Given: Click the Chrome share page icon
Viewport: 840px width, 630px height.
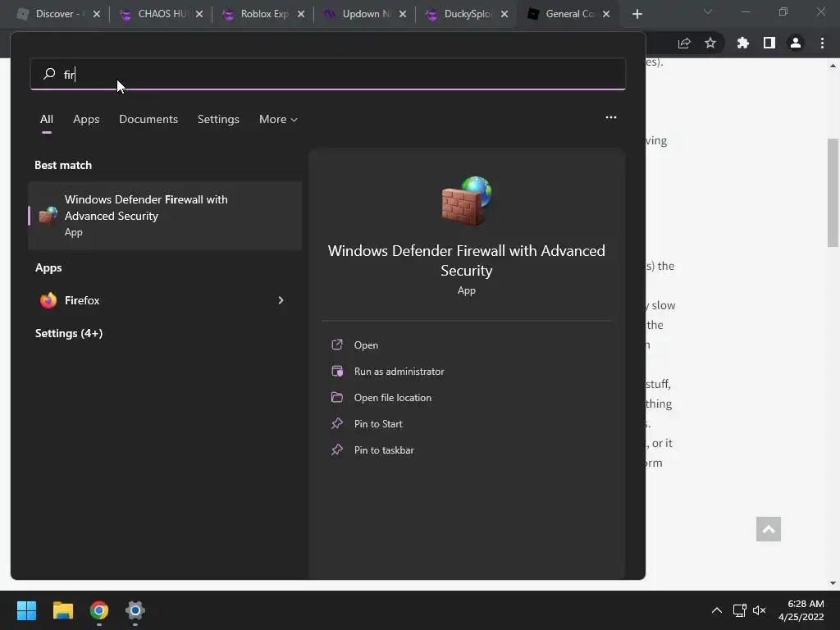Looking at the screenshot, I should pos(684,43).
